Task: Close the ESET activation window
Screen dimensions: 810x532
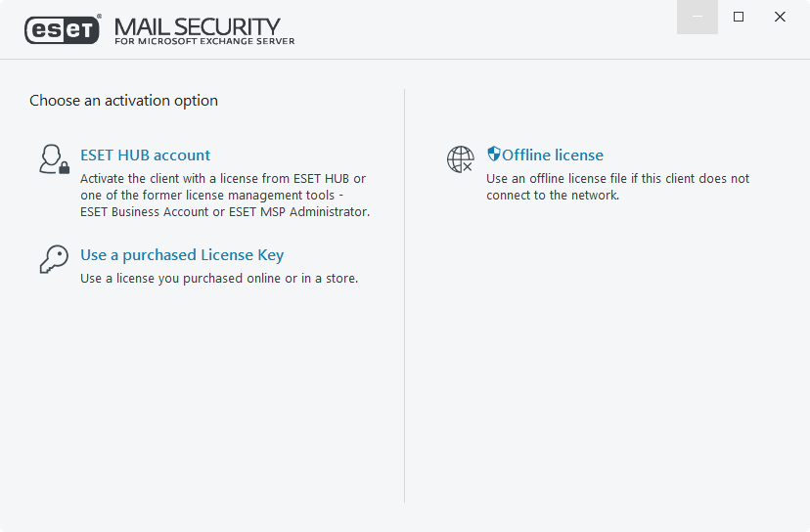Action: (780, 17)
